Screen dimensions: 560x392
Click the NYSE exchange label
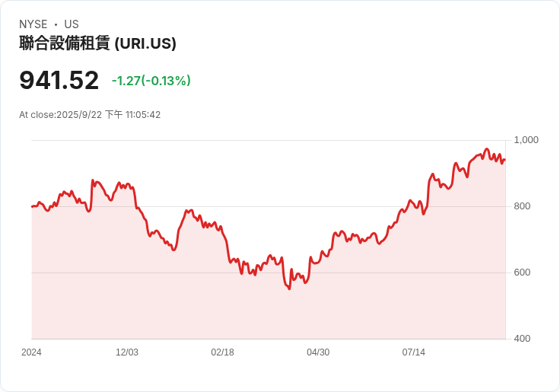[x=33, y=24]
